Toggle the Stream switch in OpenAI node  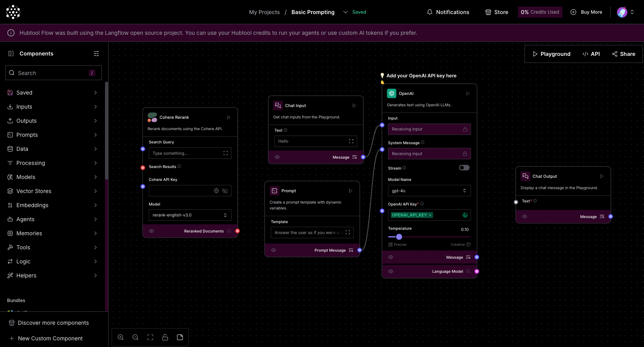coord(464,168)
